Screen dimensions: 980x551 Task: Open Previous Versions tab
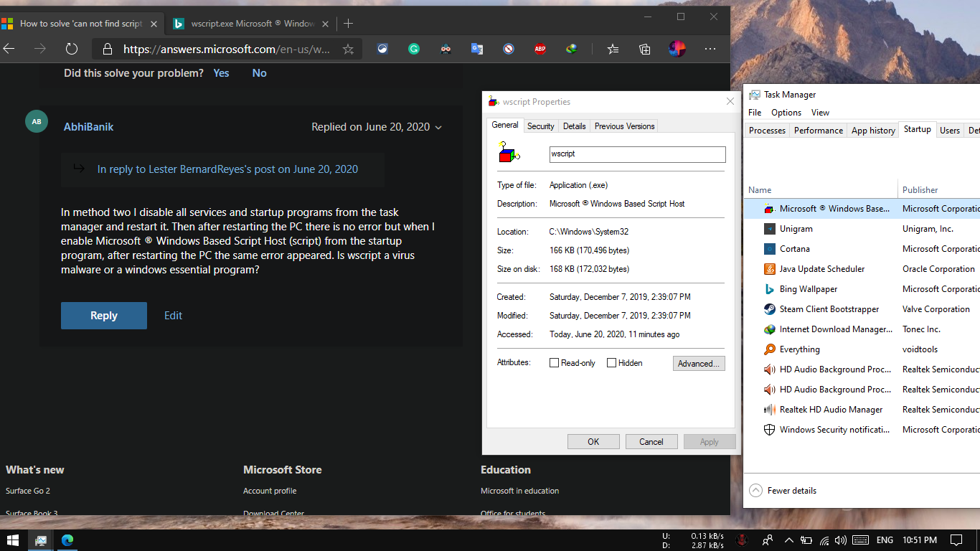click(624, 126)
